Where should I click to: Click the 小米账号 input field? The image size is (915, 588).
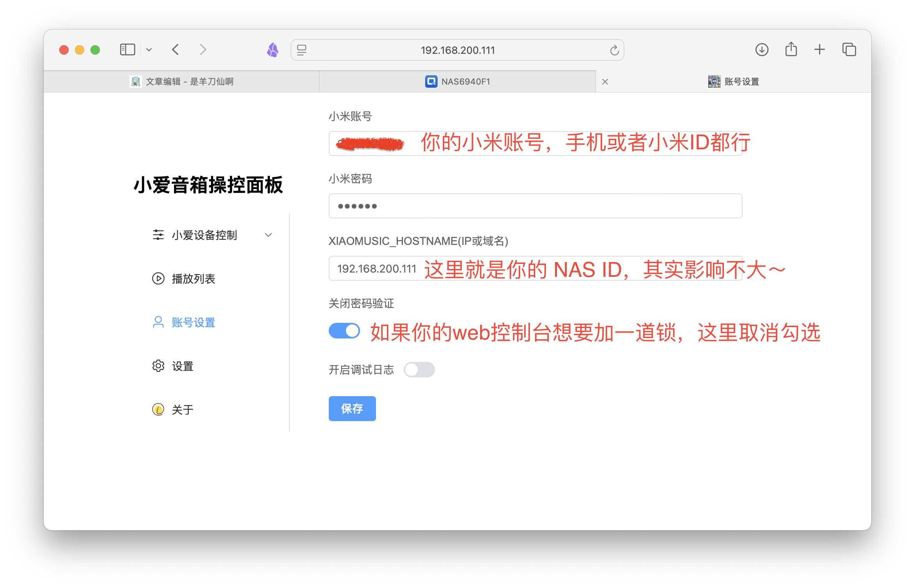[x=535, y=143]
